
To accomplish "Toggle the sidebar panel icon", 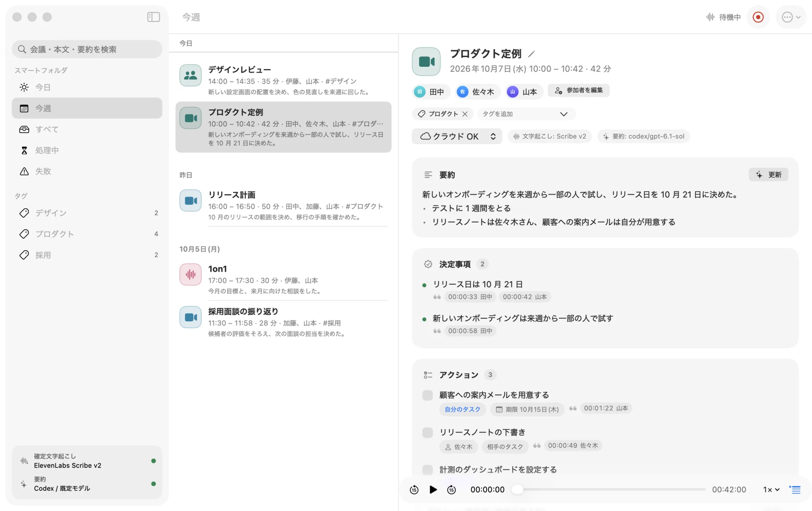I will click(x=153, y=17).
